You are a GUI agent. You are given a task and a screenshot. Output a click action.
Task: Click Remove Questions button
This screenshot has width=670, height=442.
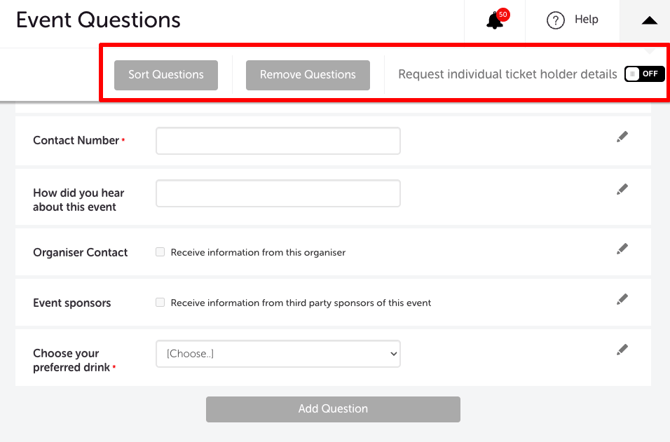pyautogui.click(x=308, y=75)
